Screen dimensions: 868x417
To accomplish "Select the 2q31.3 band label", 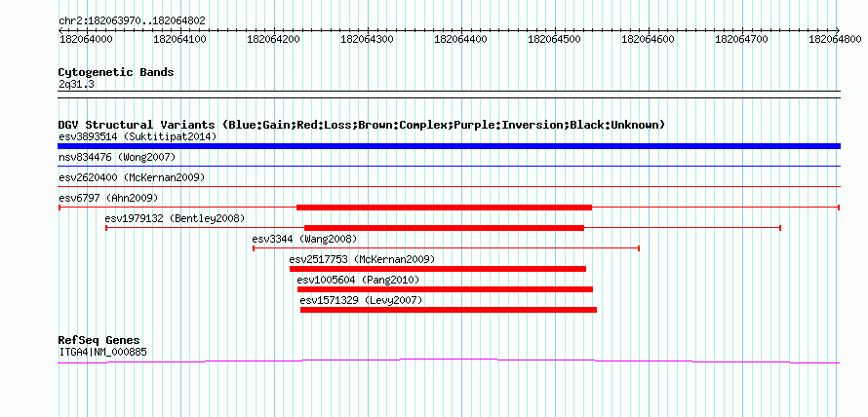I will click(77, 84).
